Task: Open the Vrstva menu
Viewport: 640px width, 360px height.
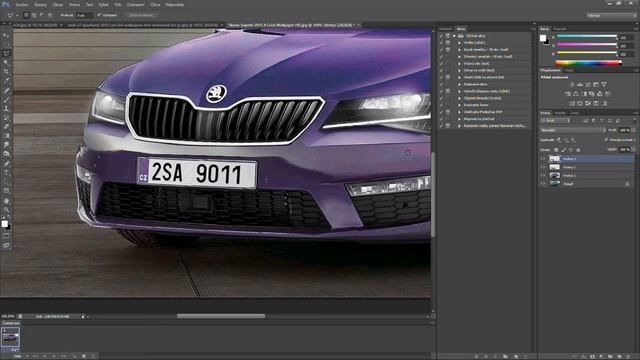Action: pyautogui.click(x=74, y=5)
